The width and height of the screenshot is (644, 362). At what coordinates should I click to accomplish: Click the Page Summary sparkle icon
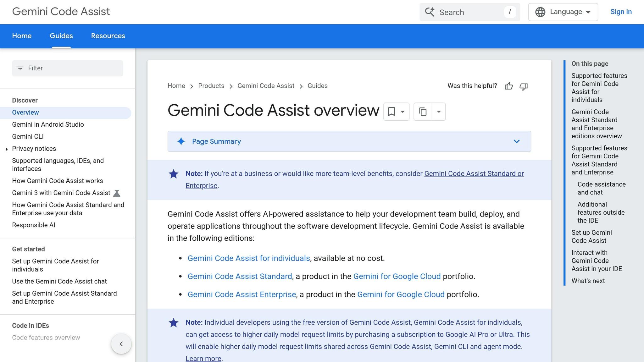pyautogui.click(x=181, y=141)
